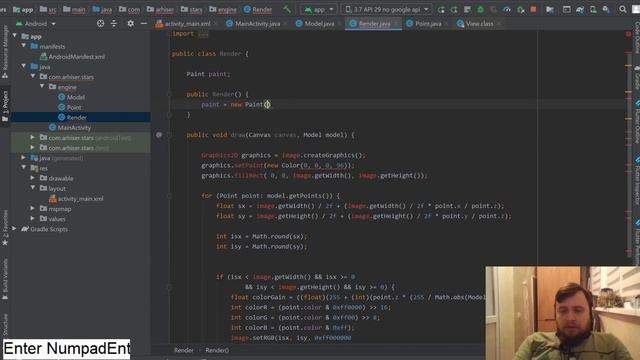This screenshot has height=360, width=640.
Task: Open the Gradle tool window on right
Action: (636, 78)
